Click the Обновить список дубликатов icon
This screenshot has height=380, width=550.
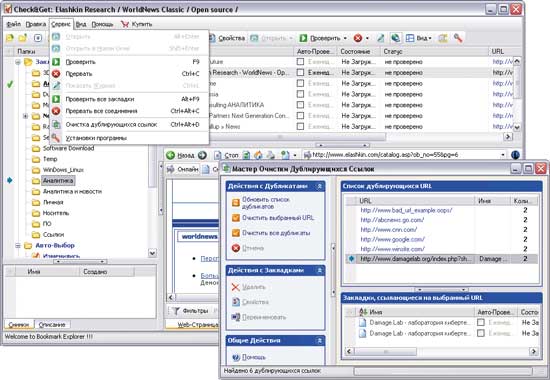pos(236,202)
